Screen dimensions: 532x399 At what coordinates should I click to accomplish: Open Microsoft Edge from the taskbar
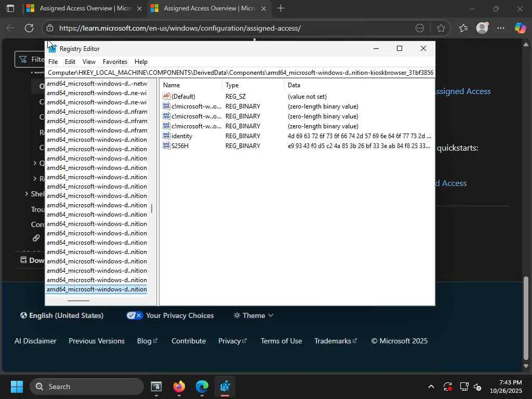(202, 387)
